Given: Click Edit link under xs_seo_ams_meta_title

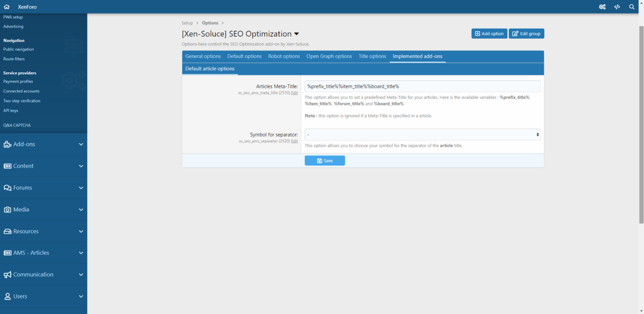Looking at the screenshot, I should point(294,93).
